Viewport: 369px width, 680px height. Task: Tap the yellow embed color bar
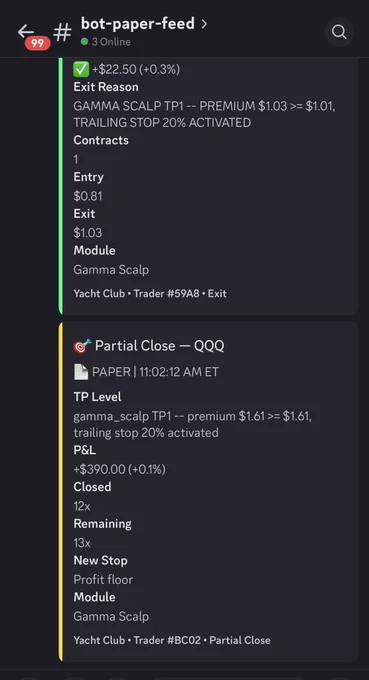[x=61, y=491]
